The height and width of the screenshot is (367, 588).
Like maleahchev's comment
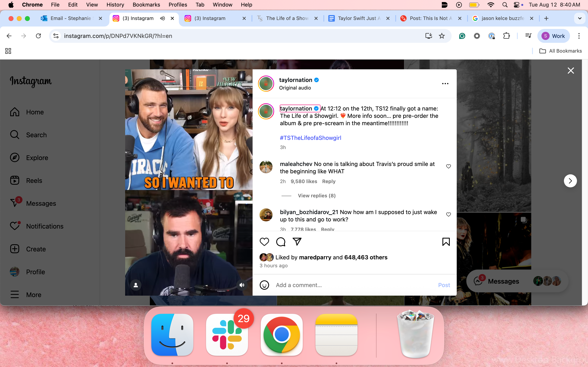click(449, 166)
